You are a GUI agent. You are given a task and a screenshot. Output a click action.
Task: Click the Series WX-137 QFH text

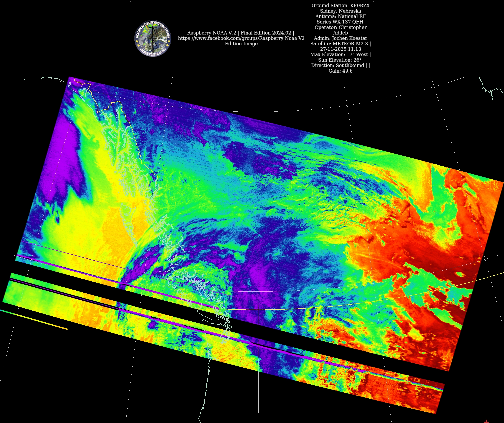pyautogui.click(x=340, y=22)
